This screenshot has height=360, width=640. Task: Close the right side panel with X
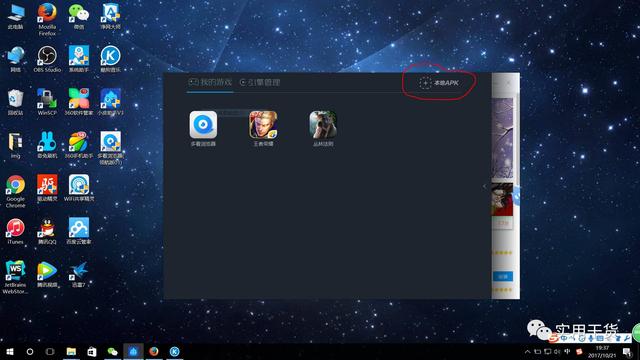click(509, 83)
